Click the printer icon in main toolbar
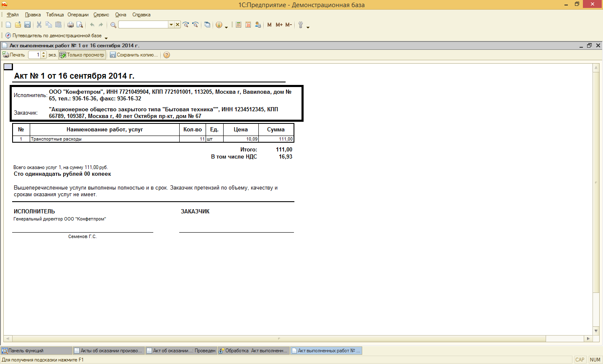The image size is (603, 364). (x=70, y=25)
